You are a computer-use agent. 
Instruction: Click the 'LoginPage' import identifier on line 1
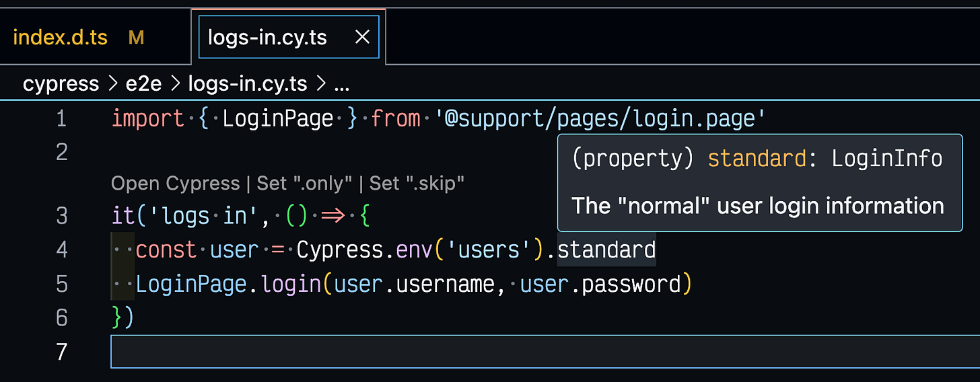[278, 119]
